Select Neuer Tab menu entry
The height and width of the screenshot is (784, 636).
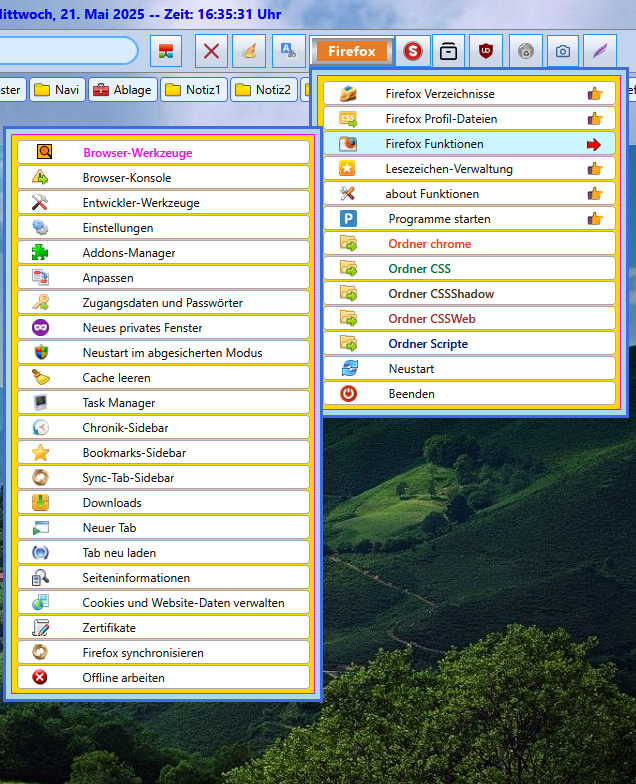click(163, 528)
